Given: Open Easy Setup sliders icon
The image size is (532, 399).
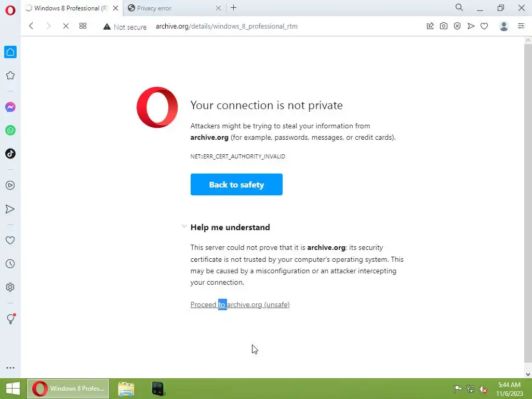Looking at the screenshot, I should pyautogui.click(x=521, y=26).
